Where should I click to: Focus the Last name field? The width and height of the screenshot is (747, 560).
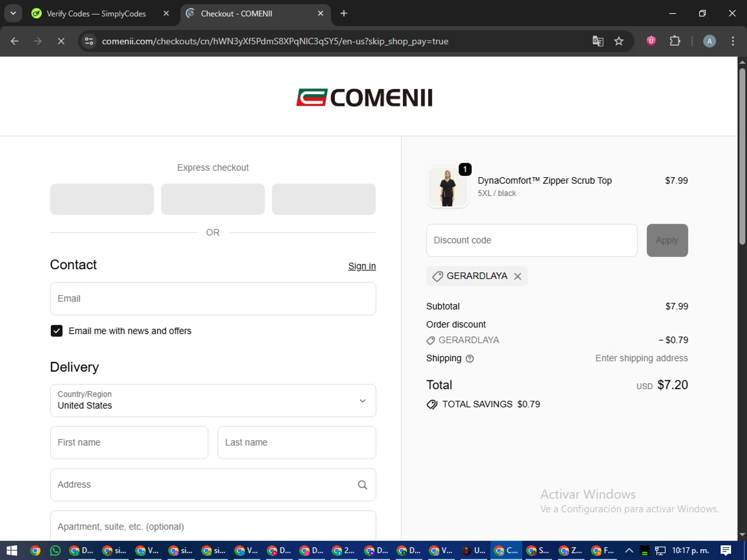coord(297,443)
